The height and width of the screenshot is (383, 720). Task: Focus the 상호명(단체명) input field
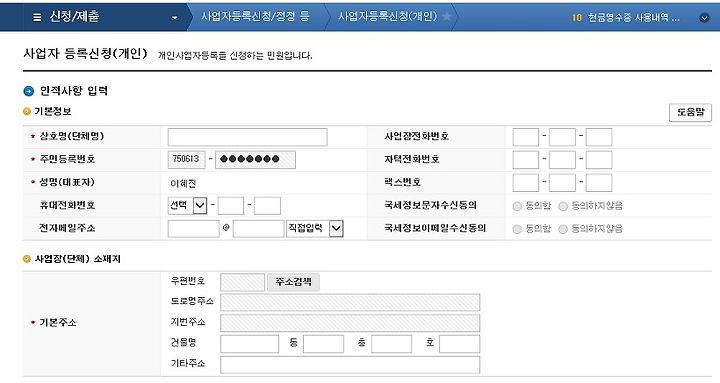248,137
